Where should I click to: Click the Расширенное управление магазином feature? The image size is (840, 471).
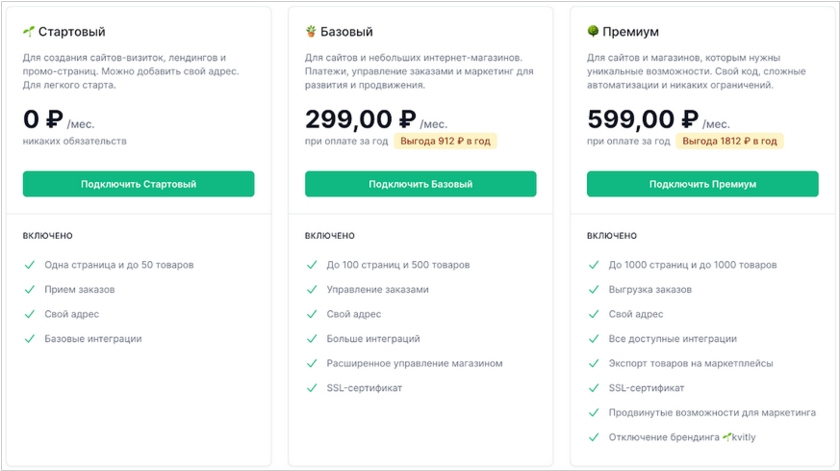(415, 363)
